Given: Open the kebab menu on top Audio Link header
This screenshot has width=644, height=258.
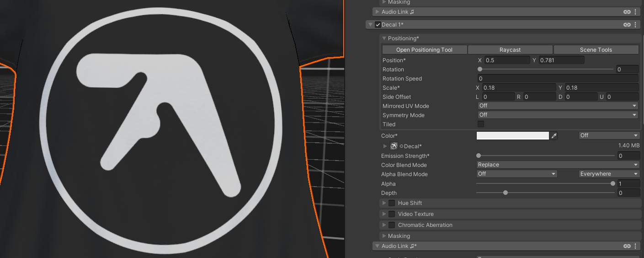Looking at the screenshot, I should pos(635,12).
